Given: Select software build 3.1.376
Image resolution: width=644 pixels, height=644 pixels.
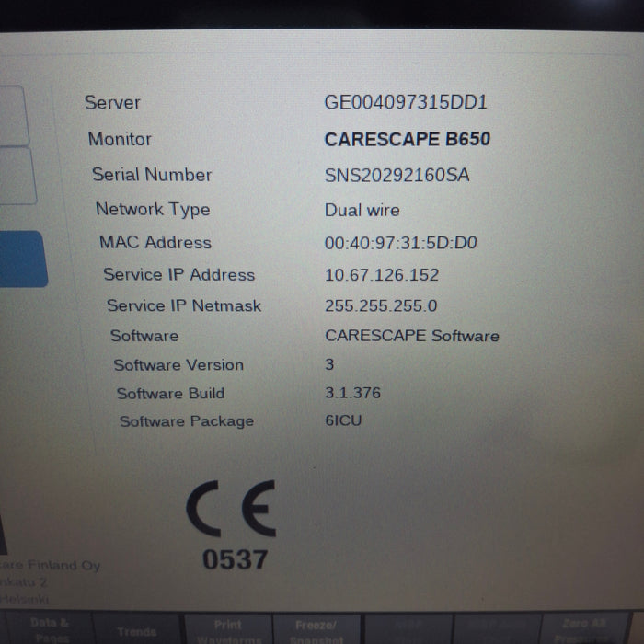Looking at the screenshot, I should (352, 393).
